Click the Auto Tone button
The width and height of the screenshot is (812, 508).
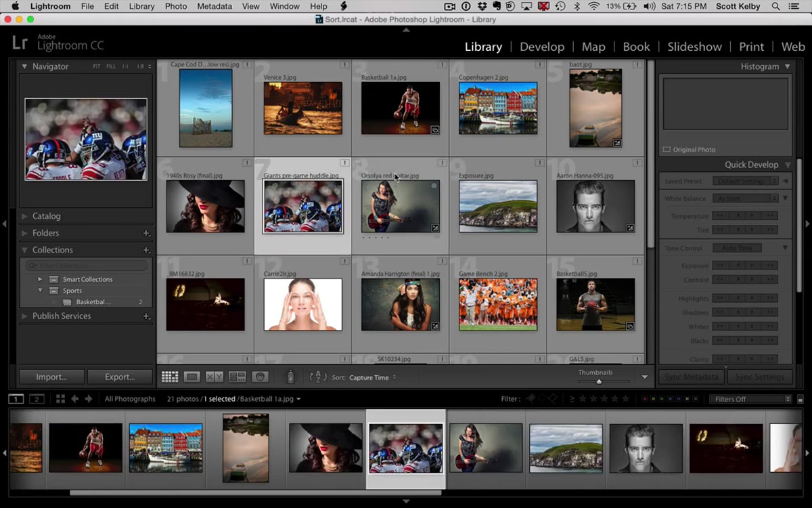pos(737,248)
